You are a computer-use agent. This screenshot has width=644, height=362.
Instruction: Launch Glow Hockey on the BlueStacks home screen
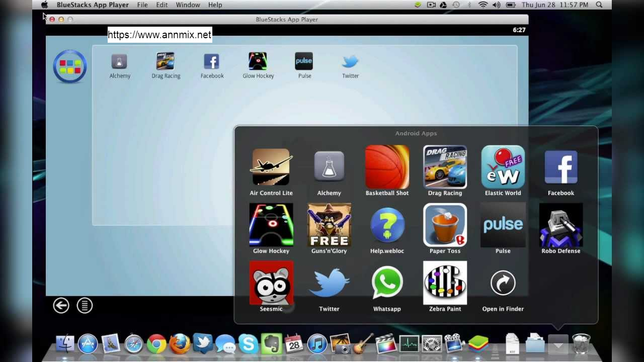[258, 61]
